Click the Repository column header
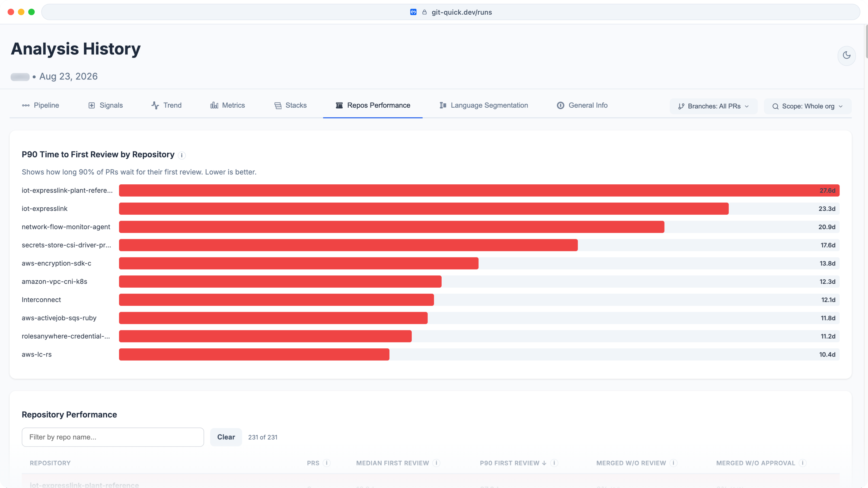The width and height of the screenshot is (868, 488). coord(50,463)
